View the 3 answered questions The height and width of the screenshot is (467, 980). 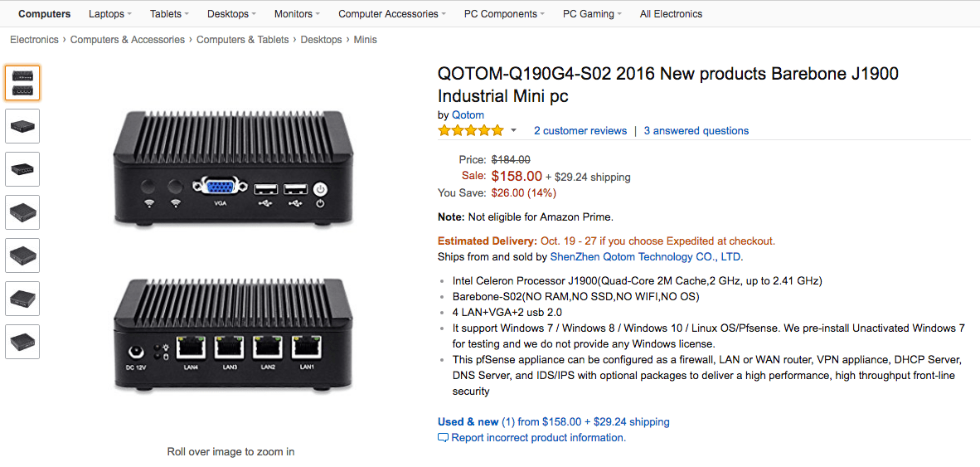pyautogui.click(x=696, y=131)
